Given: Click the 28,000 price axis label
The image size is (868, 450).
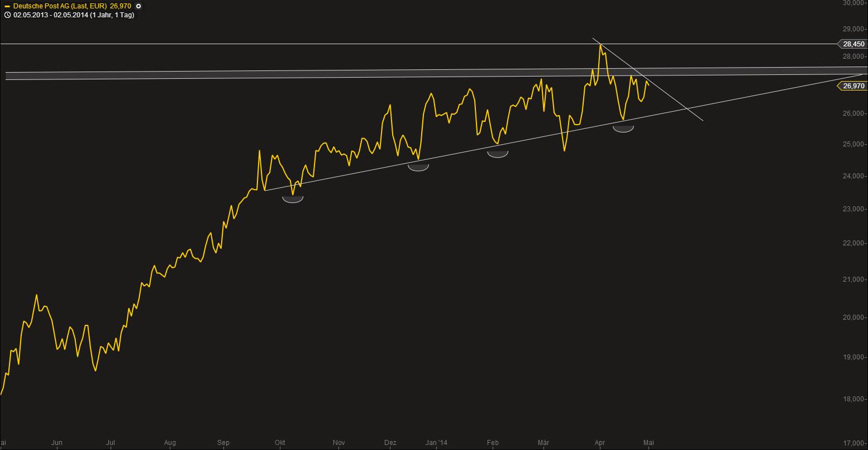Looking at the screenshot, I should tap(853, 56).
